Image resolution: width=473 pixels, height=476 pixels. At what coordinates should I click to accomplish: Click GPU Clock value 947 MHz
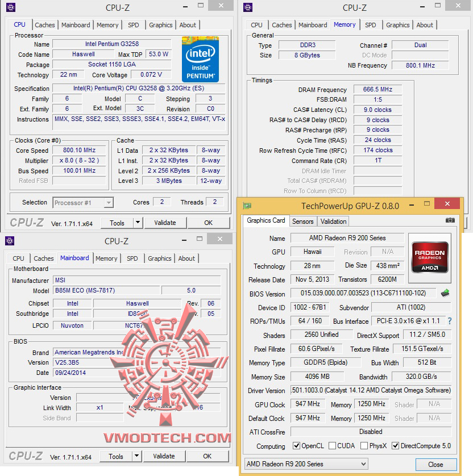pos(308,404)
